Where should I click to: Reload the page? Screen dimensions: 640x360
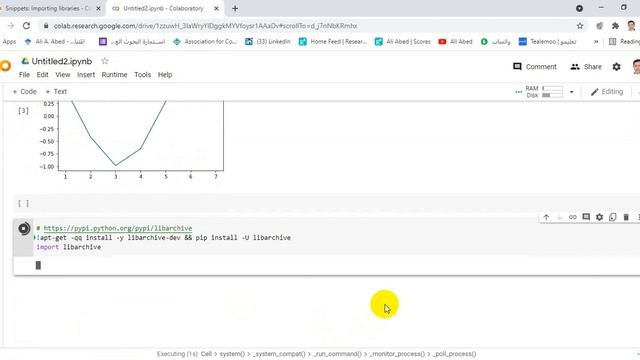pos(27,26)
